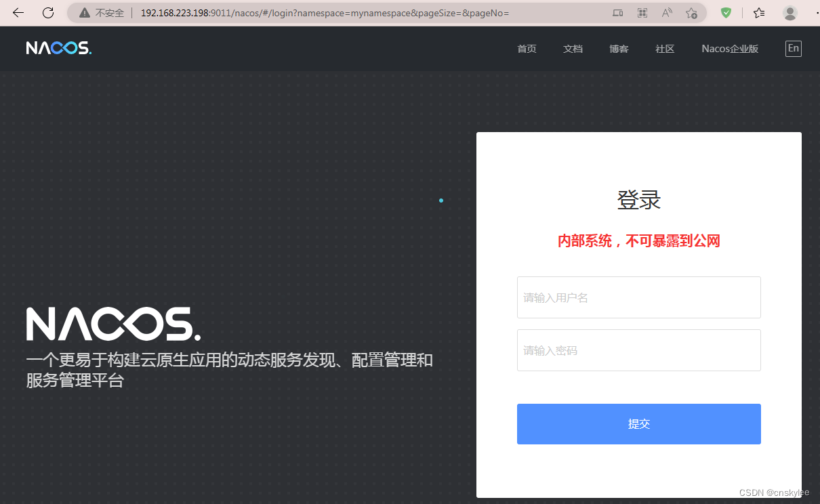Open the 社区 menu item

665,49
